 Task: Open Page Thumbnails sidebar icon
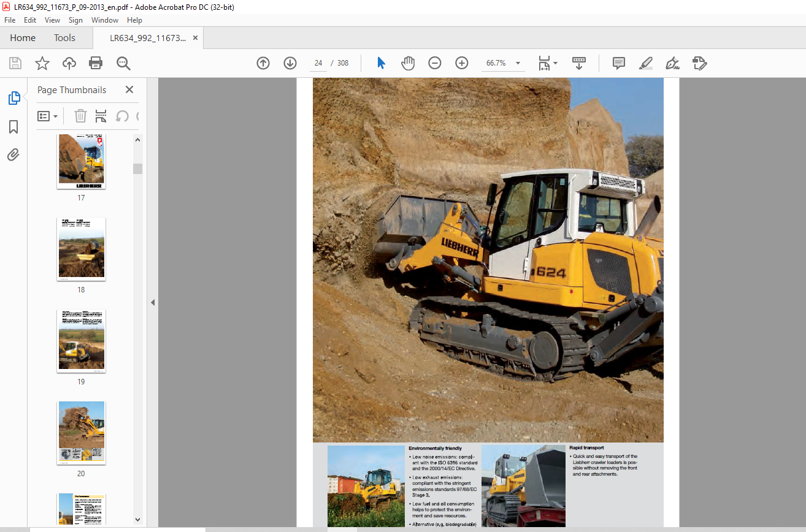pos(13,98)
